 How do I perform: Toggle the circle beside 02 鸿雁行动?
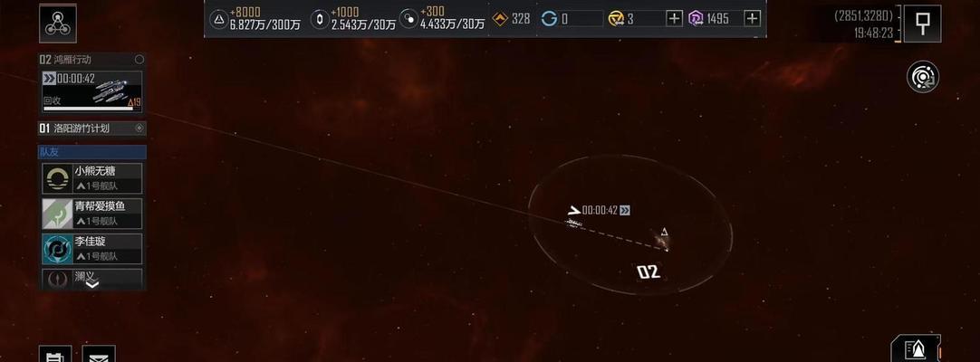139,60
